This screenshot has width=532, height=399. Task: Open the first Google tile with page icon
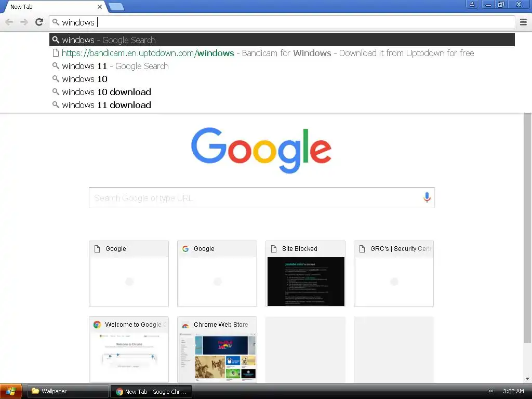tap(129, 274)
